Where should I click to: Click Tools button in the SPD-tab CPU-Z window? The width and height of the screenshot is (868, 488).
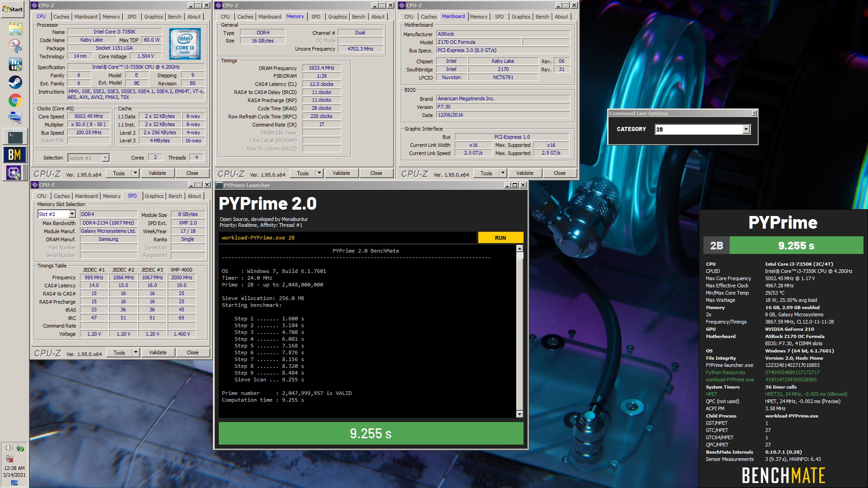(x=119, y=352)
